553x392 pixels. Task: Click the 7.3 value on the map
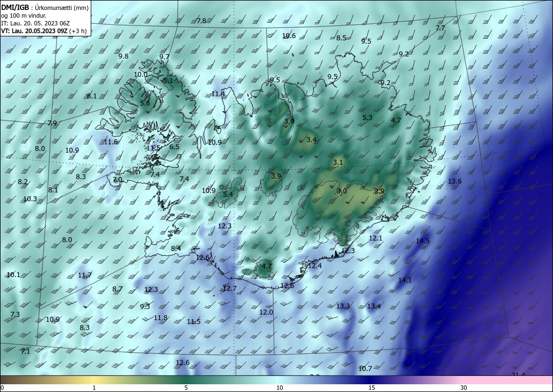[x=15, y=314]
